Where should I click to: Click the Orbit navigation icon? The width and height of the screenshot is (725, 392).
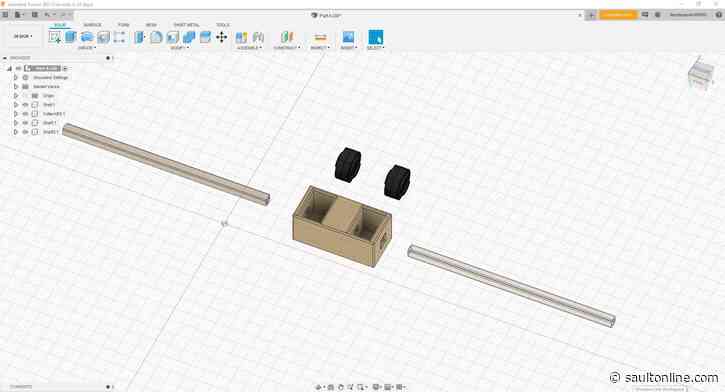point(319,387)
